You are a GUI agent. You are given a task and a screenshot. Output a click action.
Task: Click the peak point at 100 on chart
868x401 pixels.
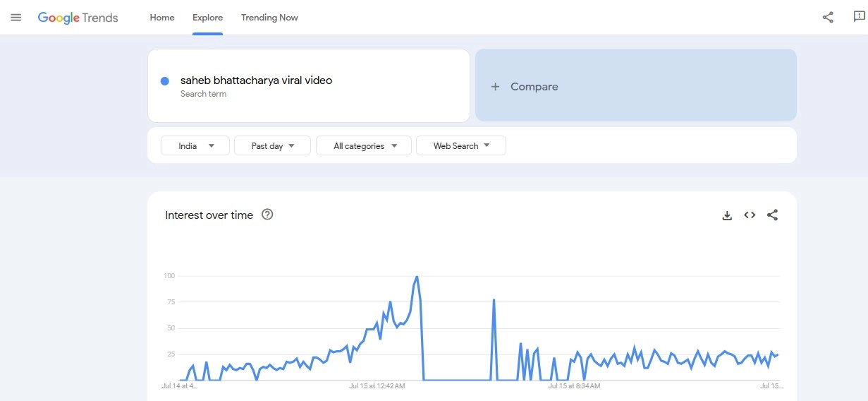[x=417, y=277]
